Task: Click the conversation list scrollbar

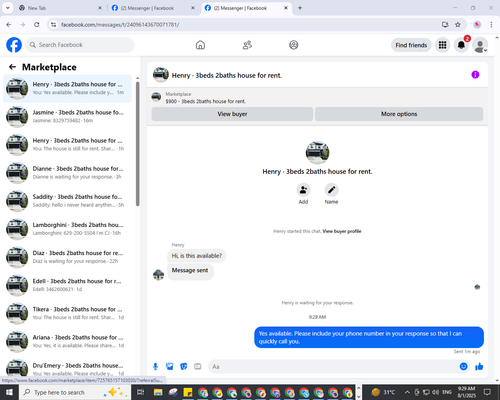Action: pos(137,144)
